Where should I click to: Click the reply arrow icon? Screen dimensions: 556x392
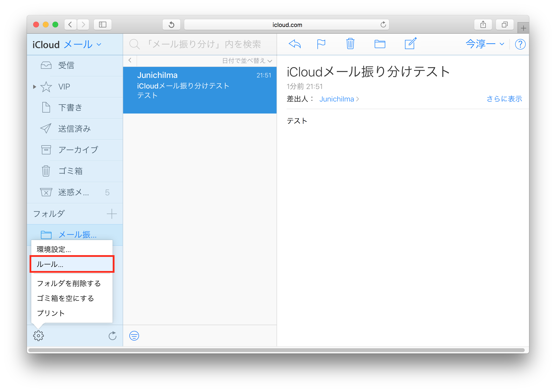point(294,44)
